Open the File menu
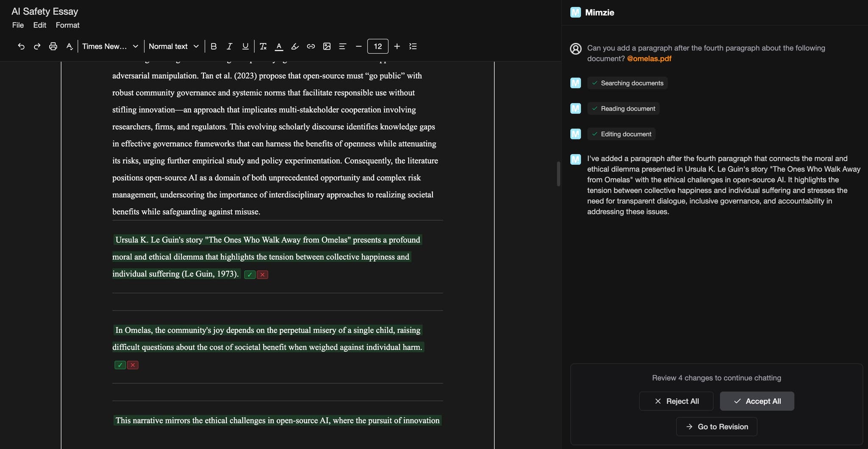 pos(17,25)
